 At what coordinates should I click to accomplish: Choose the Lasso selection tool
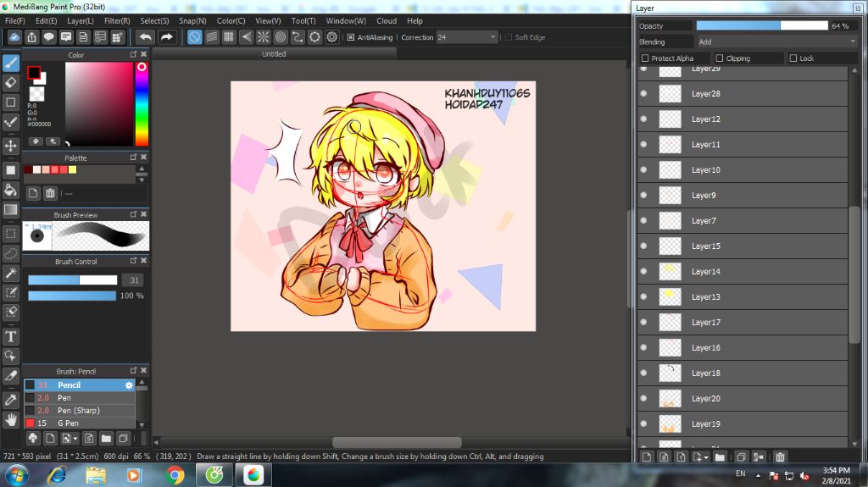11,253
